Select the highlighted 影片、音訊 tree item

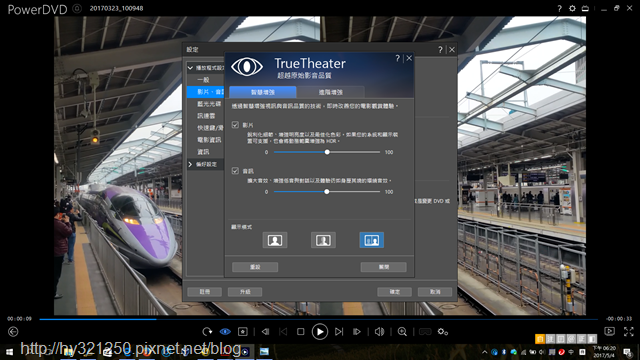[206, 92]
